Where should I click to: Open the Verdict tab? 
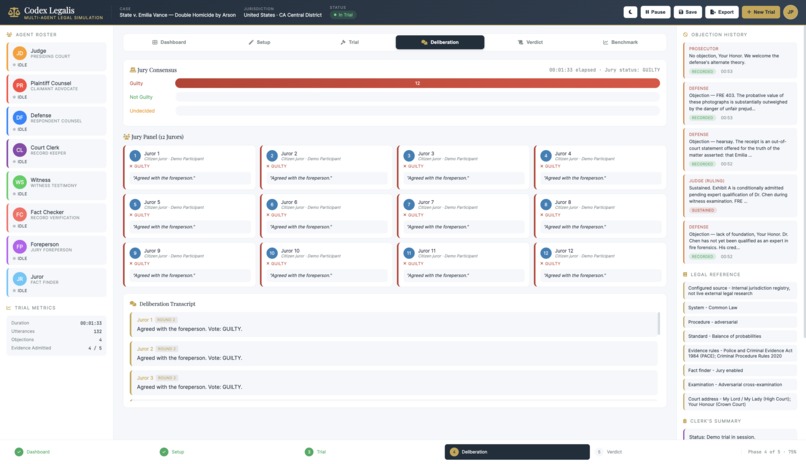tap(530, 42)
